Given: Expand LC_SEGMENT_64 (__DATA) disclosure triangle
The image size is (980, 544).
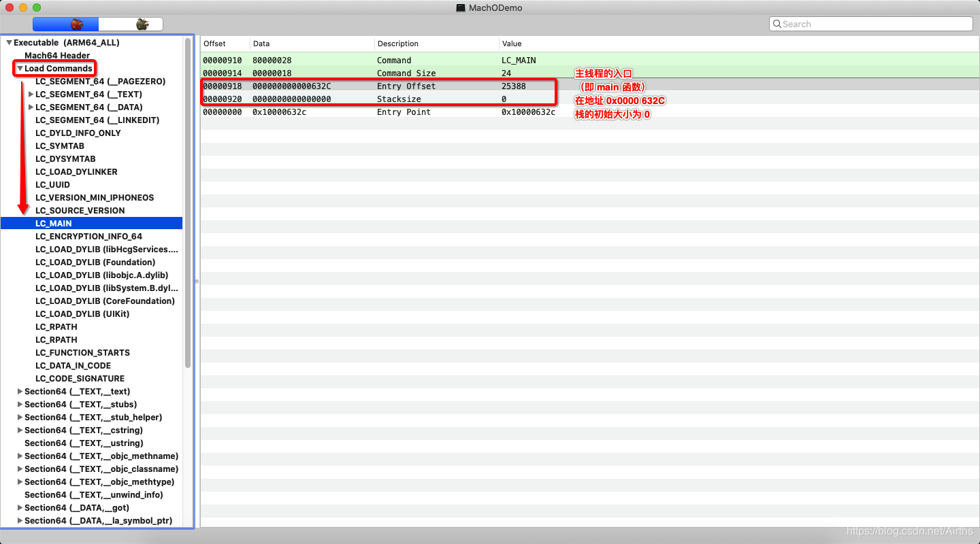Looking at the screenshot, I should tap(31, 107).
